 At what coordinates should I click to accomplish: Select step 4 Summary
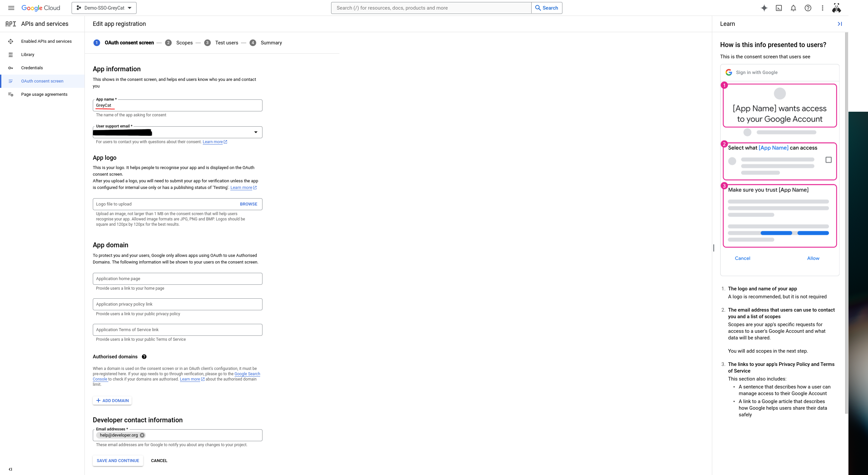coord(266,43)
